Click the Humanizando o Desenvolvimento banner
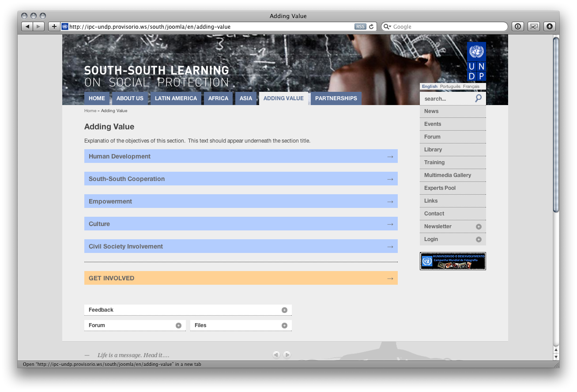Screen dimensions: 577x392 453,261
